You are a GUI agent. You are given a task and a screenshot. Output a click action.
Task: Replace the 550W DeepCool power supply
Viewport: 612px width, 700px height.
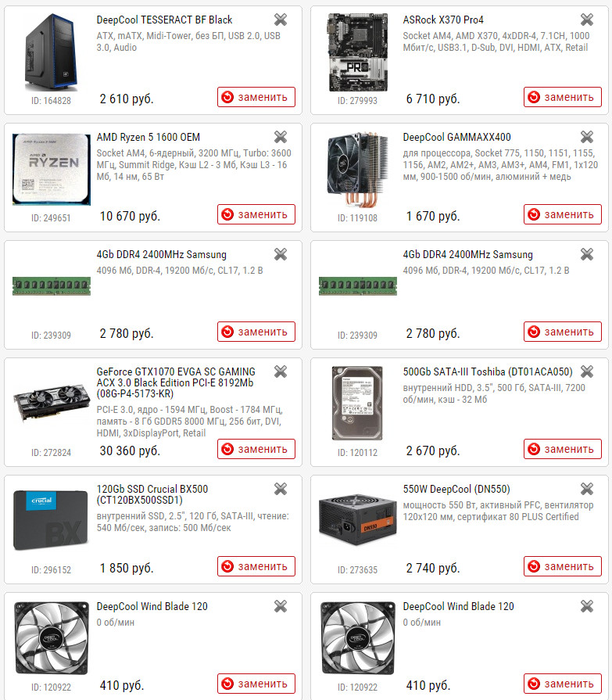563,566
